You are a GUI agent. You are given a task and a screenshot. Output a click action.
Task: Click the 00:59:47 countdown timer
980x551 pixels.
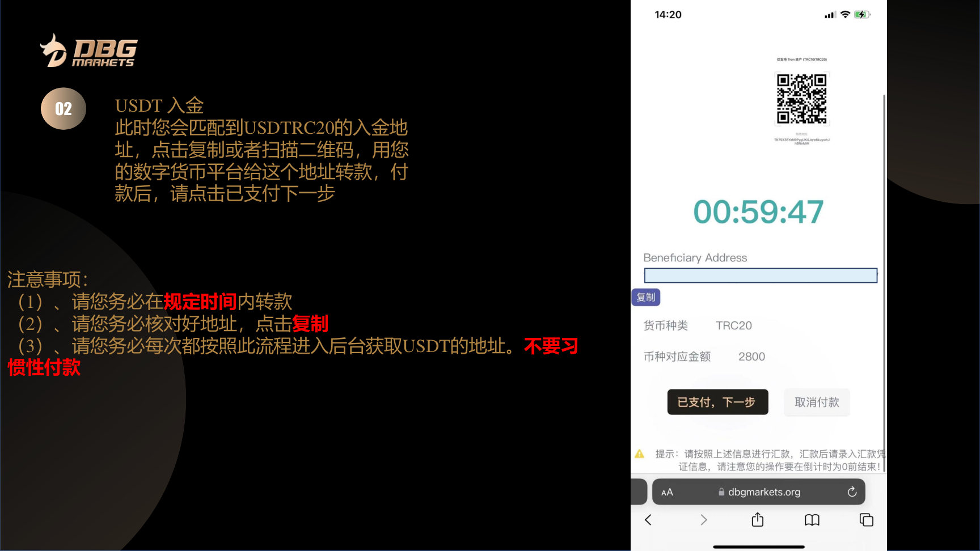(x=758, y=212)
